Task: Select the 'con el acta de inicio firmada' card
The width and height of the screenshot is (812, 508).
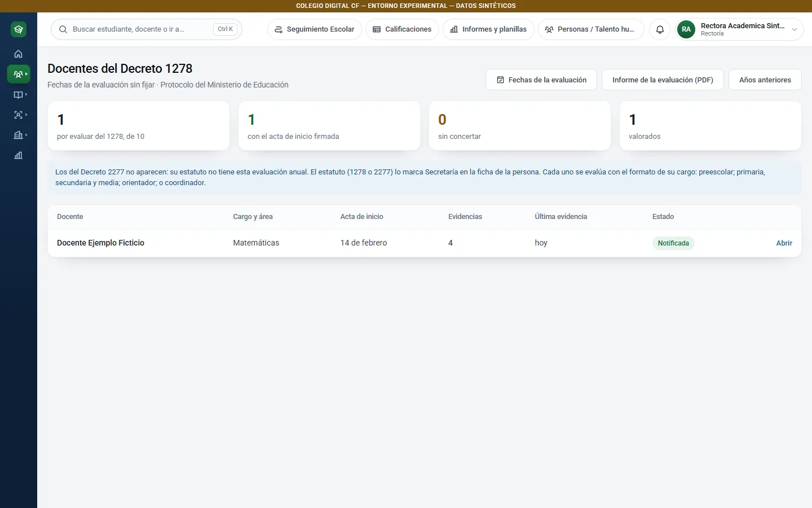Action: click(329, 126)
